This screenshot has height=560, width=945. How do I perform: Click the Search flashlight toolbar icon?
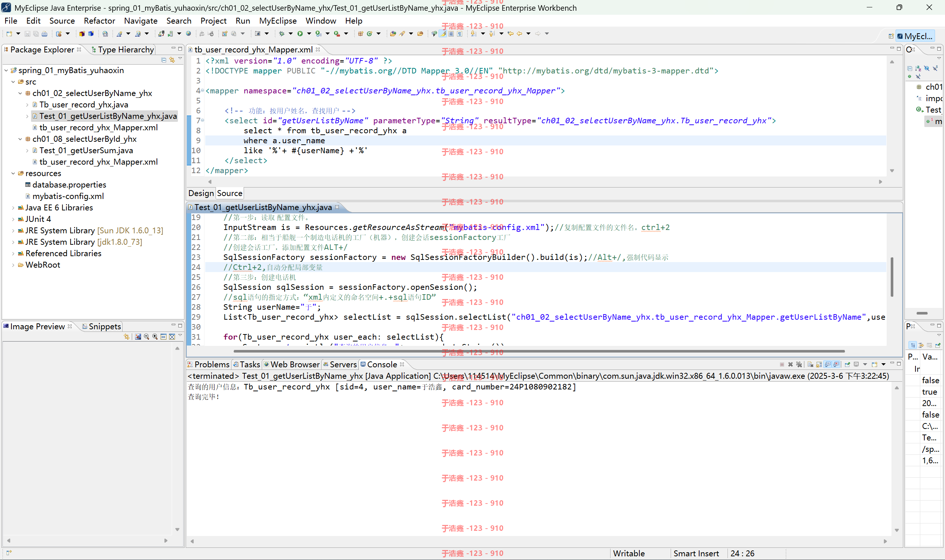point(402,34)
